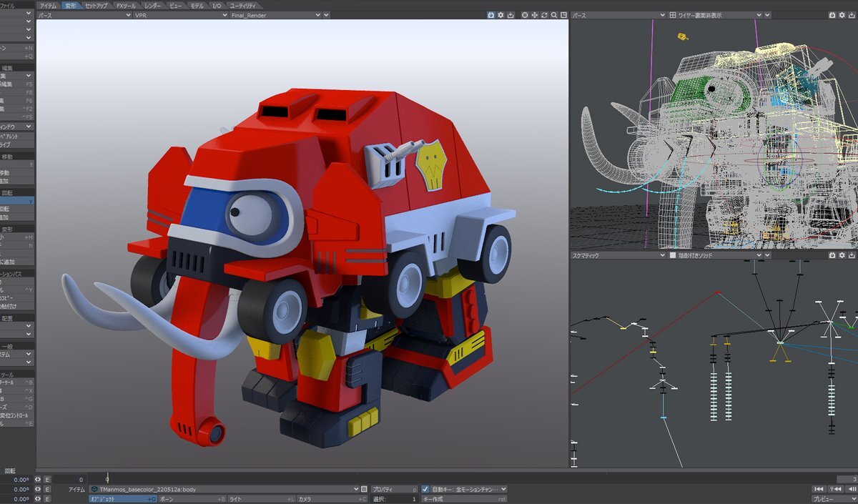Screen dimensions: 858x504
Task: Click the center-view icon in render viewport
Action: (x=525, y=15)
